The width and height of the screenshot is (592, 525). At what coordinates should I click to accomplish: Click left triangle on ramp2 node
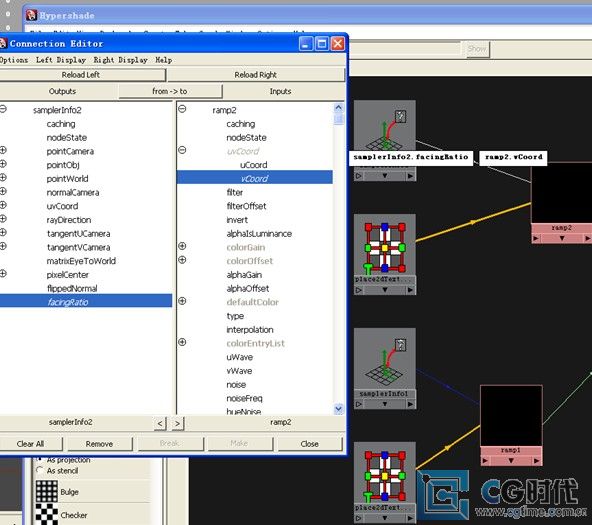(536, 238)
